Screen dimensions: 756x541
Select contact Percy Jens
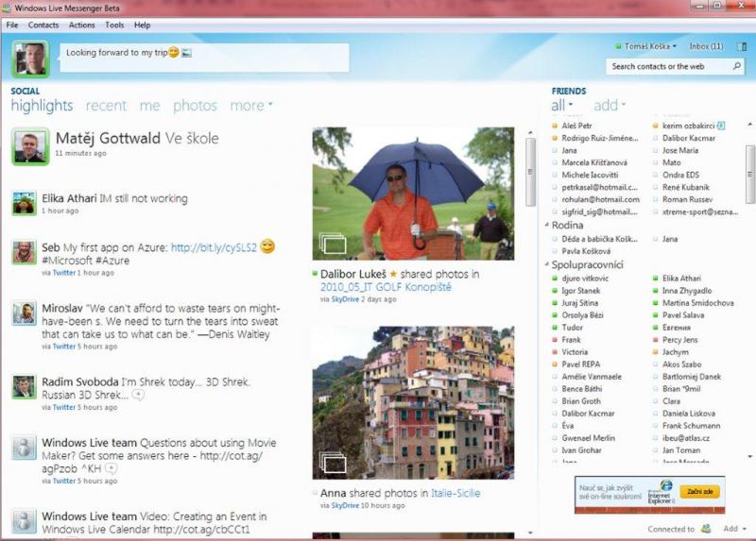679,340
